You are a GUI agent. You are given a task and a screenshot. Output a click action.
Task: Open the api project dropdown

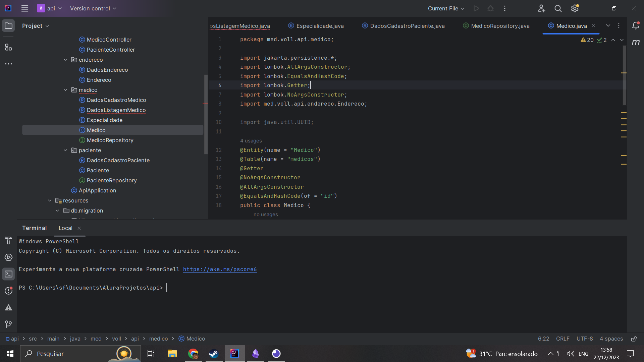(x=50, y=8)
